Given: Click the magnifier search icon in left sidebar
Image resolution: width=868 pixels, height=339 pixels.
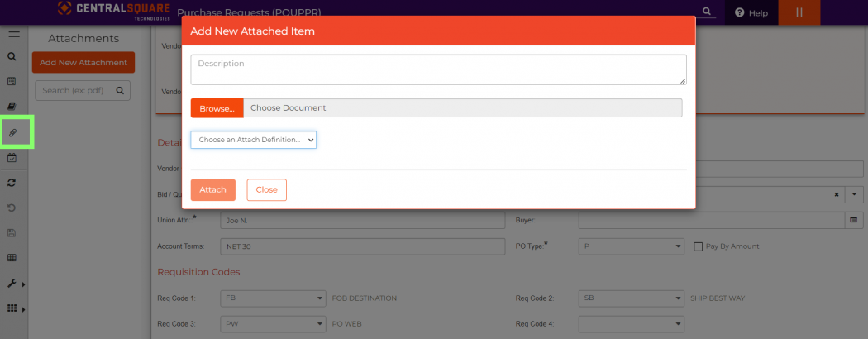Looking at the screenshot, I should coord(12,56).
